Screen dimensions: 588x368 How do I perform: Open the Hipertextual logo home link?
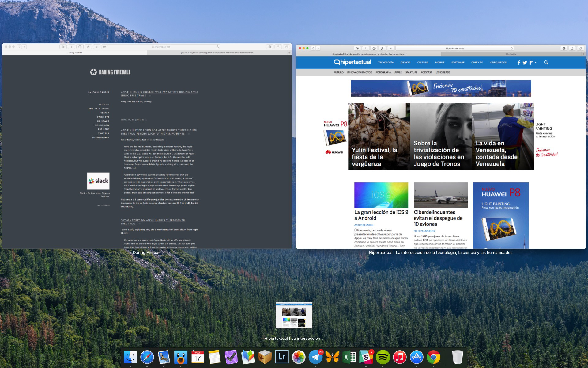point(352,62)
